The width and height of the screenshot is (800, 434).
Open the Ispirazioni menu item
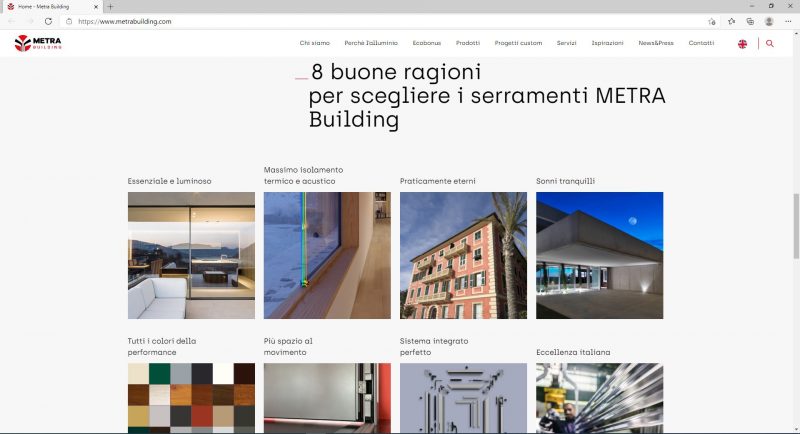607,43
